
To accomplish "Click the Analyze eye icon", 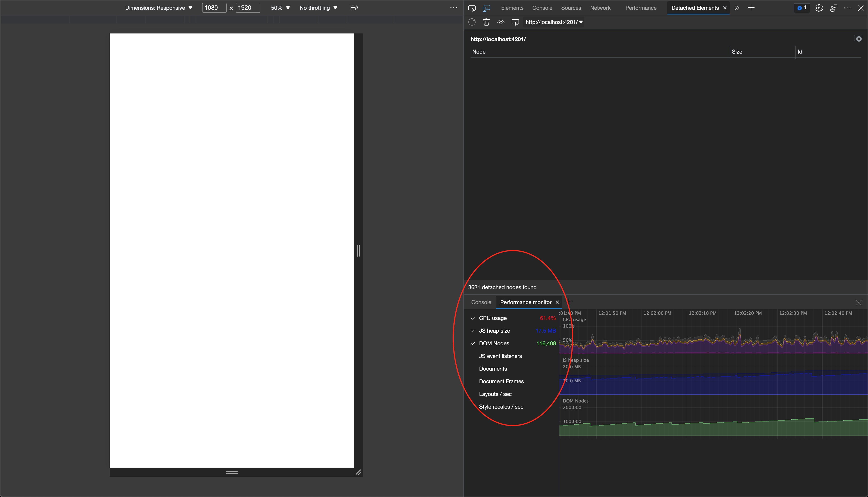I will click(500, 22).
